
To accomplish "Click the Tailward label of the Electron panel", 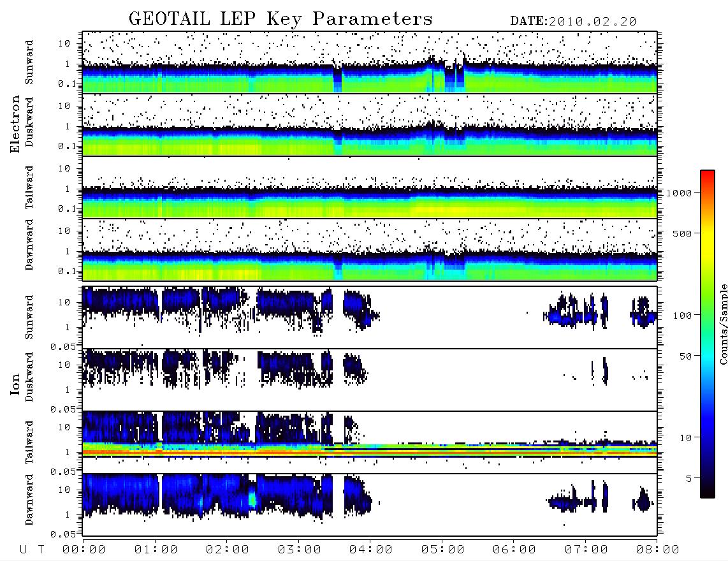I will [x=29, y=187].
